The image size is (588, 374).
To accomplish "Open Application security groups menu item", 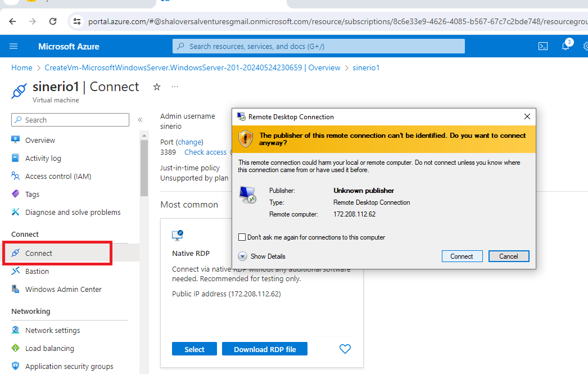I will pos(70,366).
